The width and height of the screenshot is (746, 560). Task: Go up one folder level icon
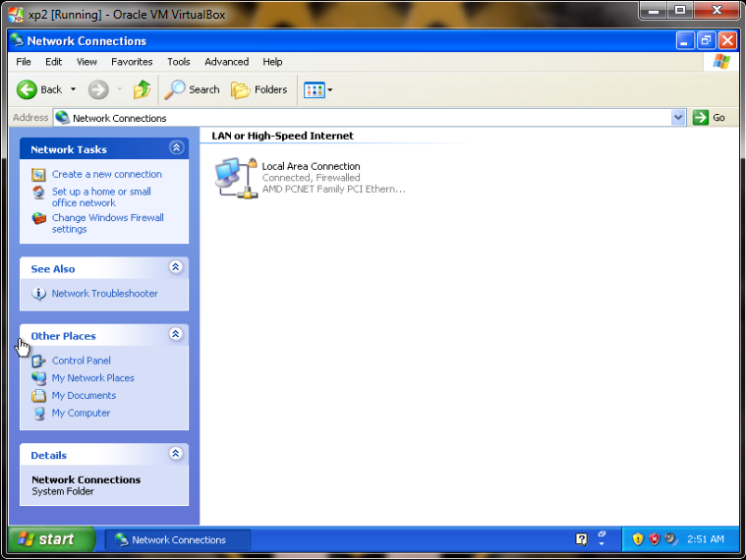142,89
